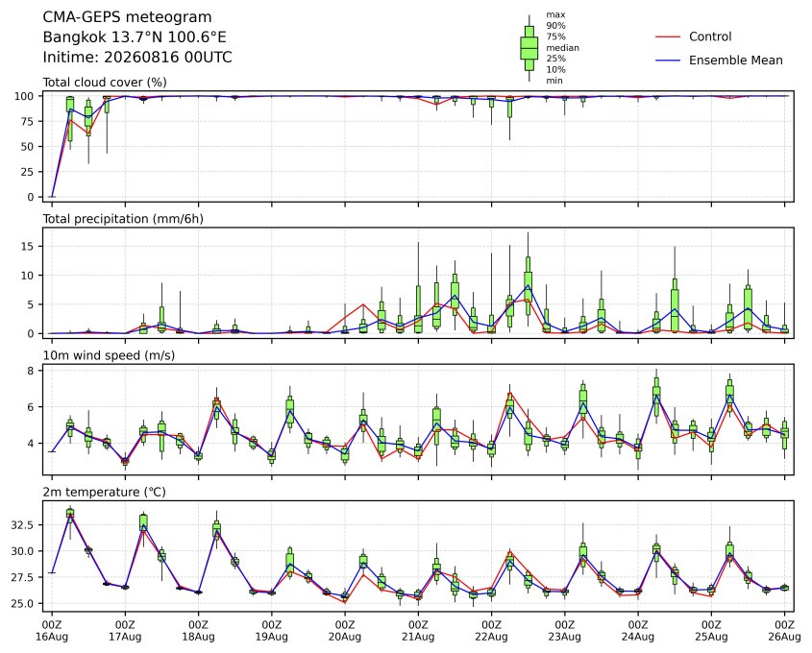Click the '2m temperature (°C)' panel title
Viewport: 812px width, 653px height.
[104, 492]
